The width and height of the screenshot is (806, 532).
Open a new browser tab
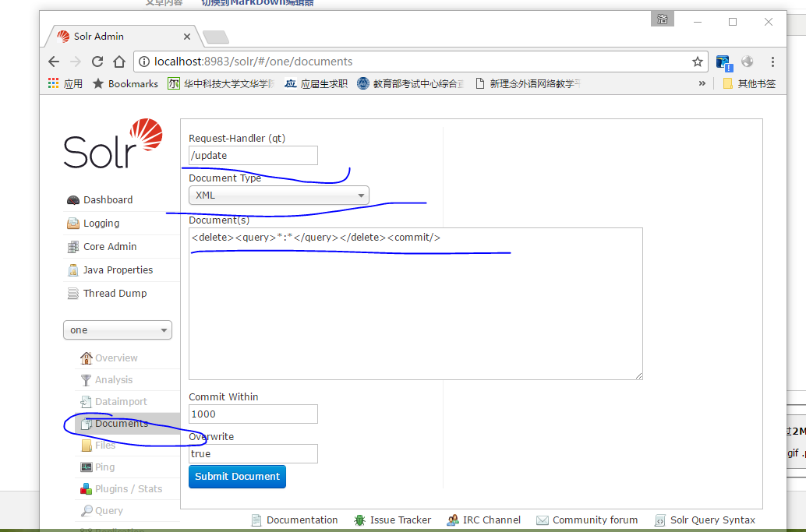(x=216, y=37)
